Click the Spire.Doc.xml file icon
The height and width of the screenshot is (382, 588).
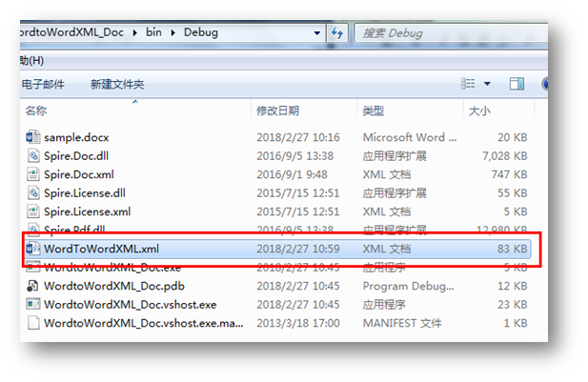pos(33,174)
